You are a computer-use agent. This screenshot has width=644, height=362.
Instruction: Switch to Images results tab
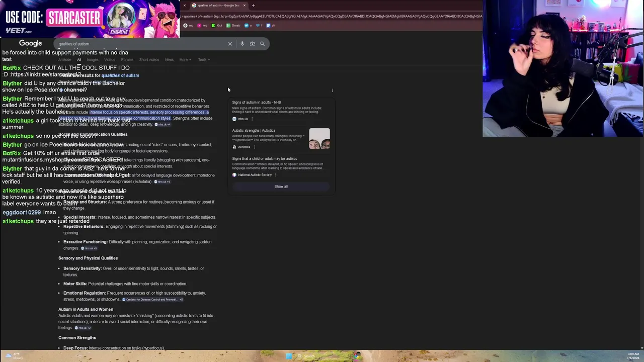(x=93, y=60)
